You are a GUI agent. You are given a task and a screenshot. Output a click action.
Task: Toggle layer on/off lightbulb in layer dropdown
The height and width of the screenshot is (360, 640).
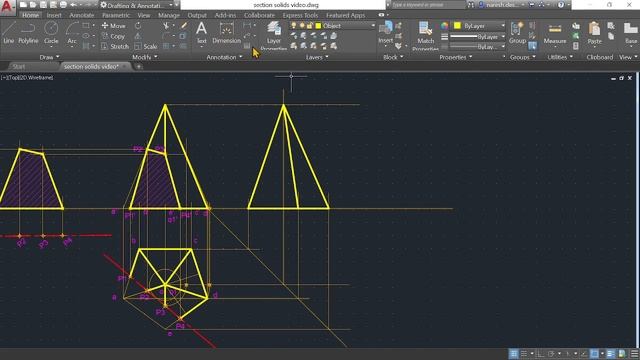coord(293,26)
